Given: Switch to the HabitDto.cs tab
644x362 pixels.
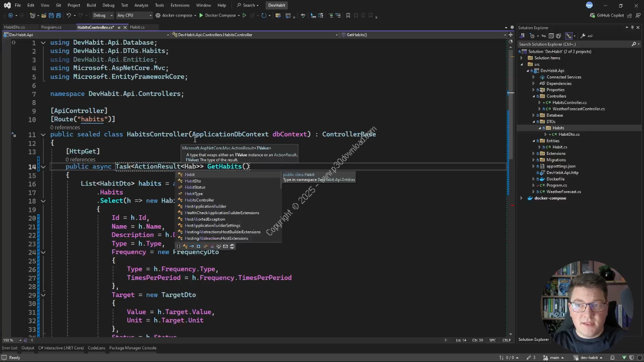Looking at the screenshot, I should [x=14, y=27].
